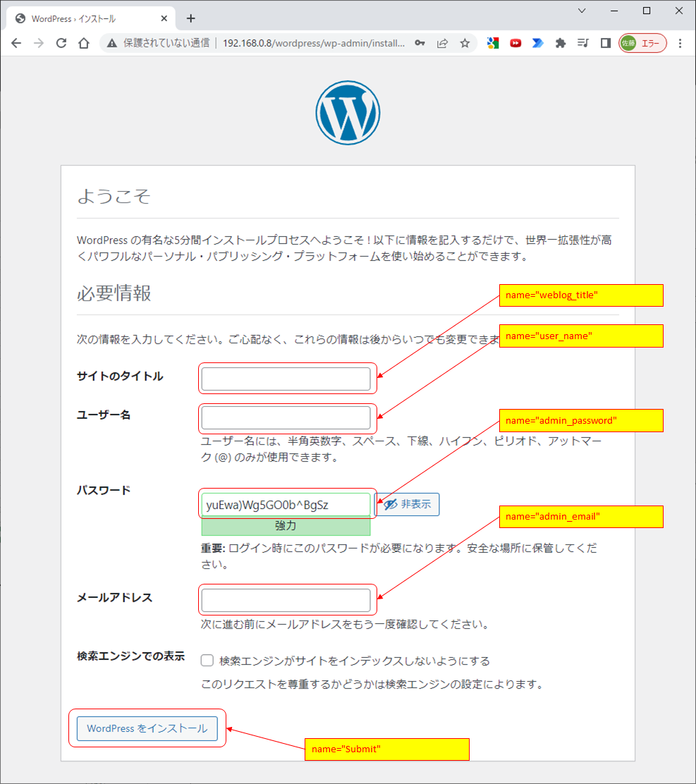Click the 強力 password strength indicator
696x784 pixels.
click(286, 526)
